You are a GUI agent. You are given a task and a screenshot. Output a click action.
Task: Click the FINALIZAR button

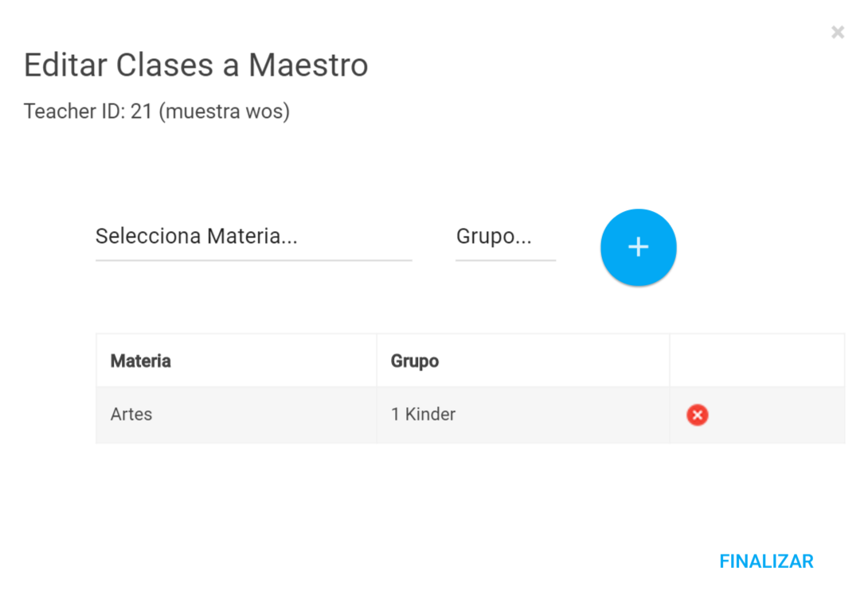(766, 562)
